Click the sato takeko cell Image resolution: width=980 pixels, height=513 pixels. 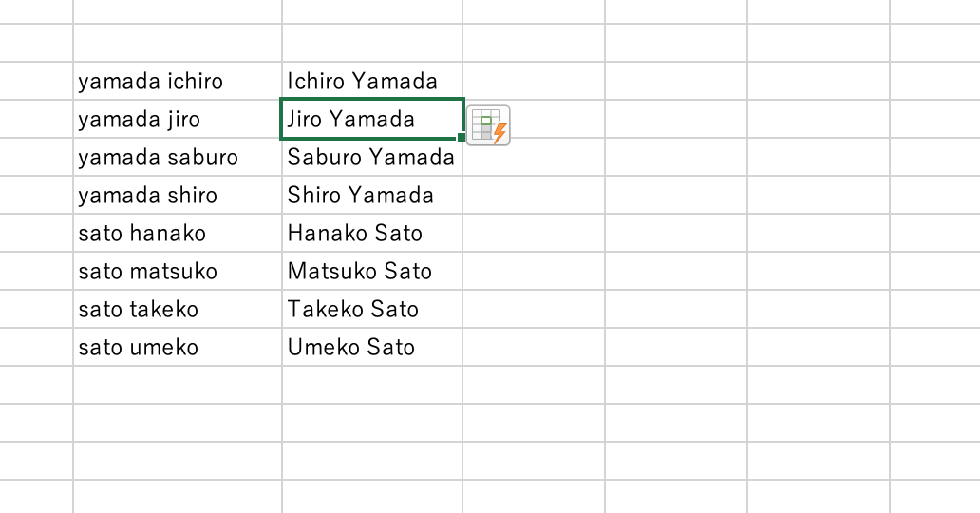[177, 310]
